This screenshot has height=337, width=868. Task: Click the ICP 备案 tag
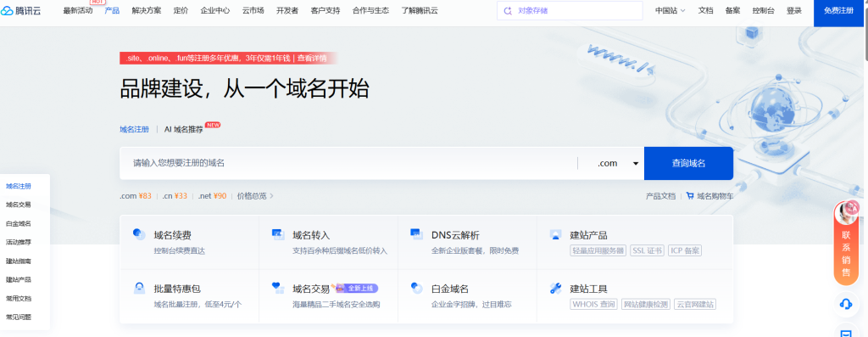click(x=685, y=250)
